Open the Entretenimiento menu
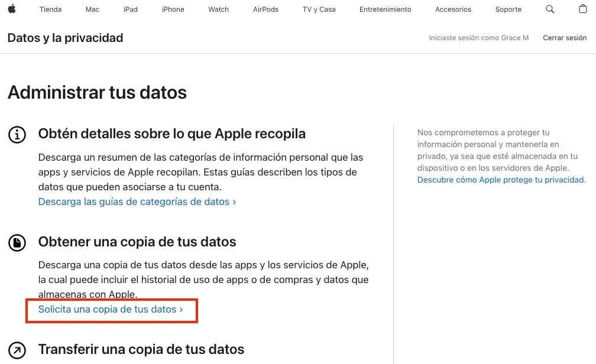596x364 pixels. pos(386,9)
